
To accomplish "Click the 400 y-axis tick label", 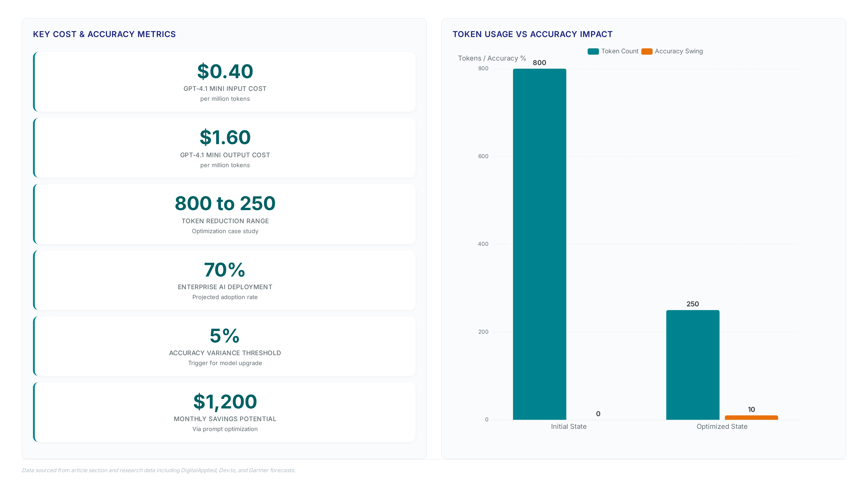I will click(483, 244).
